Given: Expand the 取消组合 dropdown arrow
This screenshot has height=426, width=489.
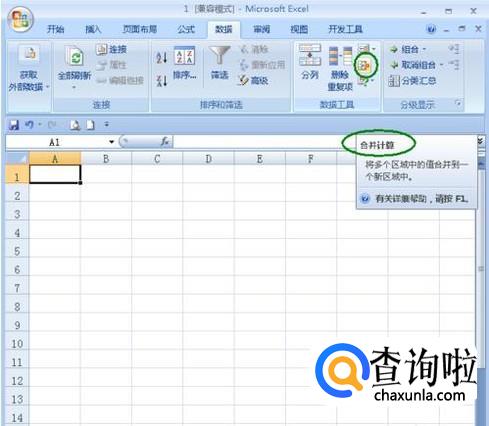Looking at the screenshot, I should coord(441,65).
